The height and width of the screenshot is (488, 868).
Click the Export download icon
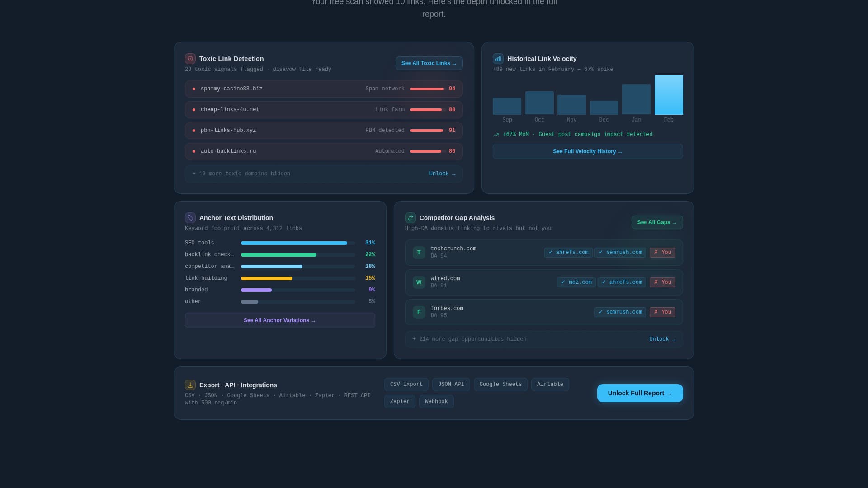click(x=190, y=385)
